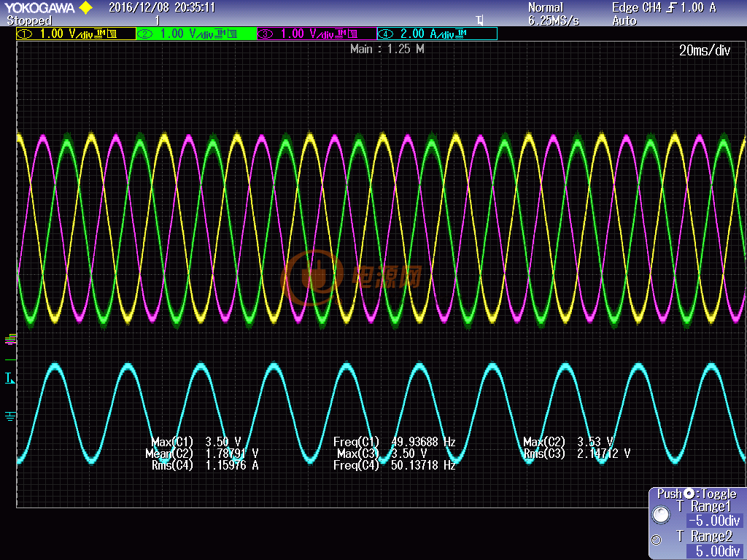Click the stacked CH1-CH3 ground markers
The width and height of the screenshot is (747, 560).
tap(10, 339)
